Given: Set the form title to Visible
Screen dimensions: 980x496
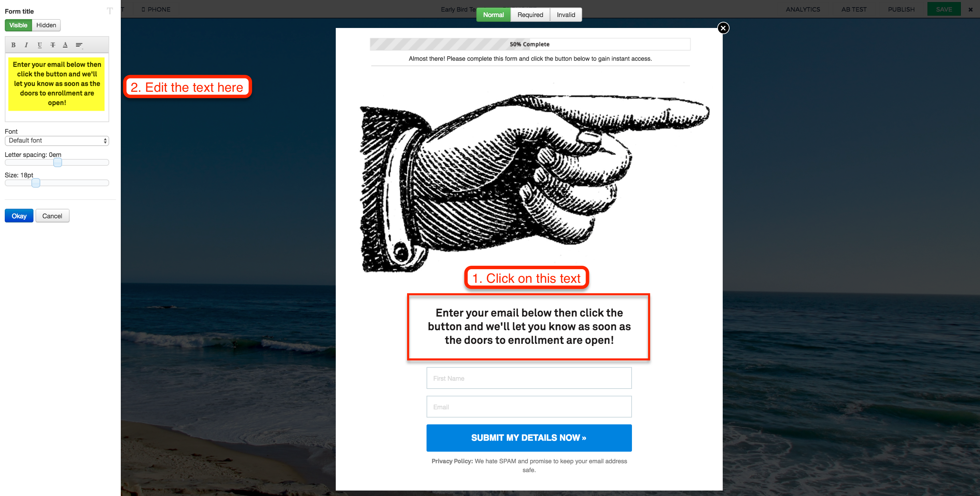Looking at the screenshot, I should click(x=18, y=25).
